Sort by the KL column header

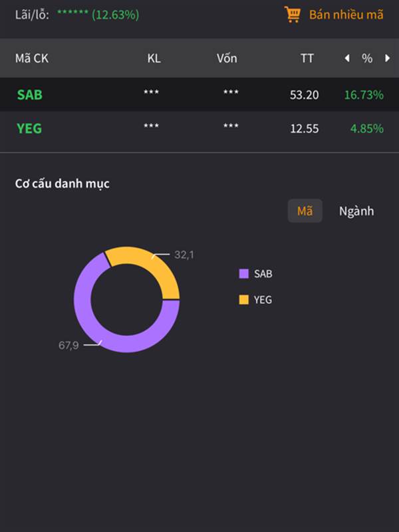(154, 59)
